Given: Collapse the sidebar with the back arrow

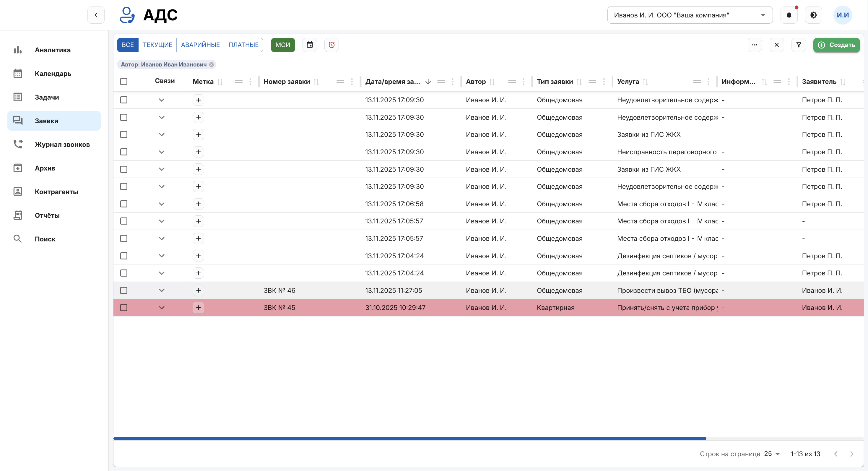Looking at the screenshot, I should [x=96, y=15].
